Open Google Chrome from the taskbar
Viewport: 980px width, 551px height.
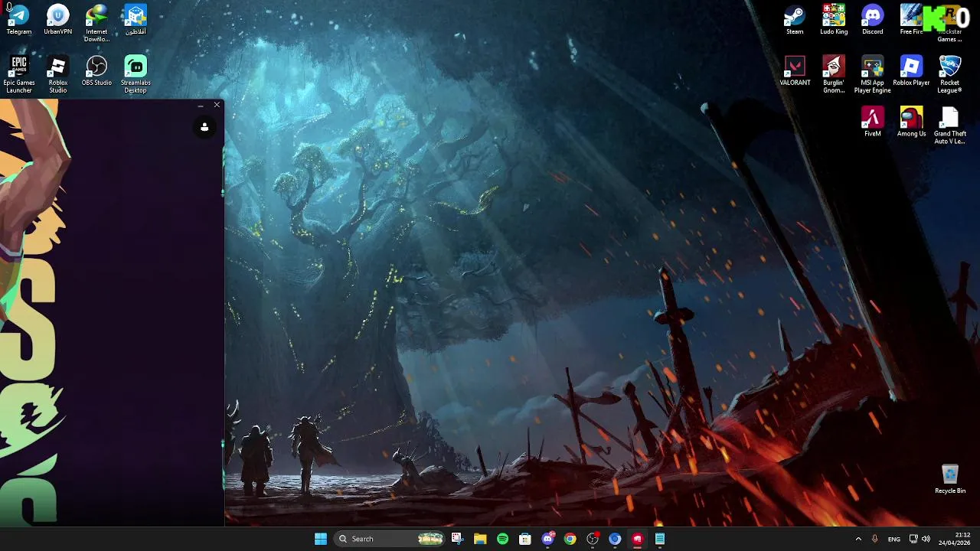[x=570, y=539]
